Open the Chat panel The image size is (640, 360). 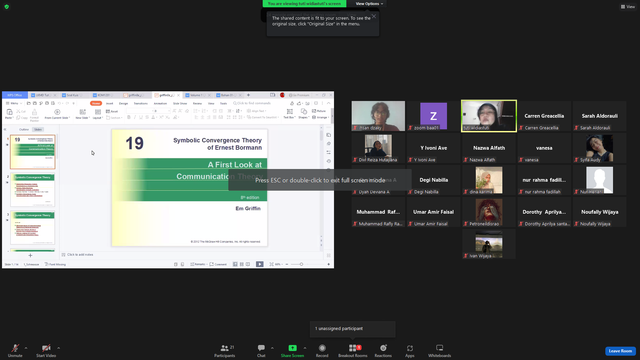261,350
